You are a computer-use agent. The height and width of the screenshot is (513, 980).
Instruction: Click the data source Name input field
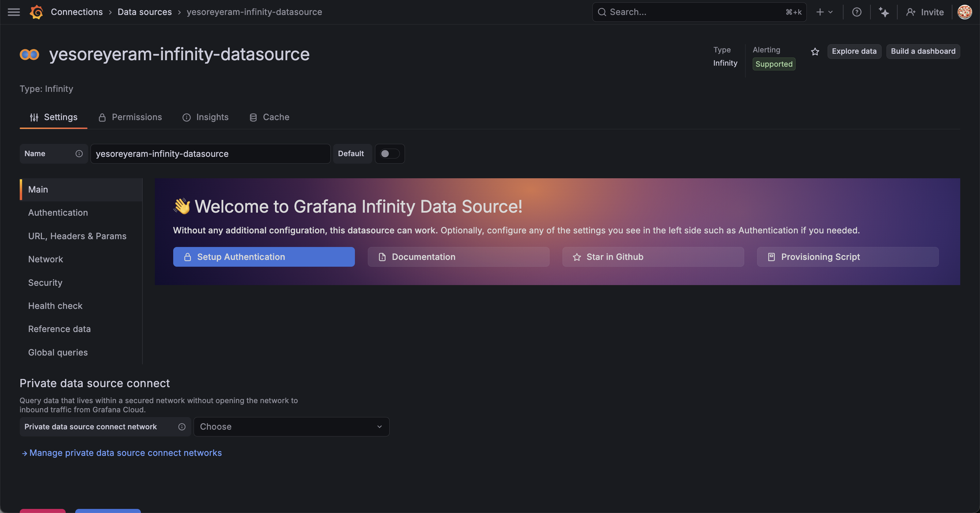point(210,154)
